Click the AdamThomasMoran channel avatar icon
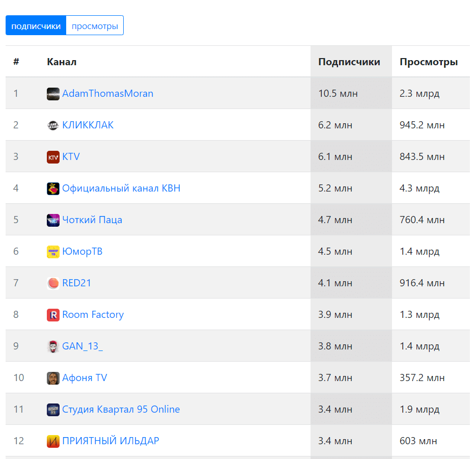 (53, 94)
